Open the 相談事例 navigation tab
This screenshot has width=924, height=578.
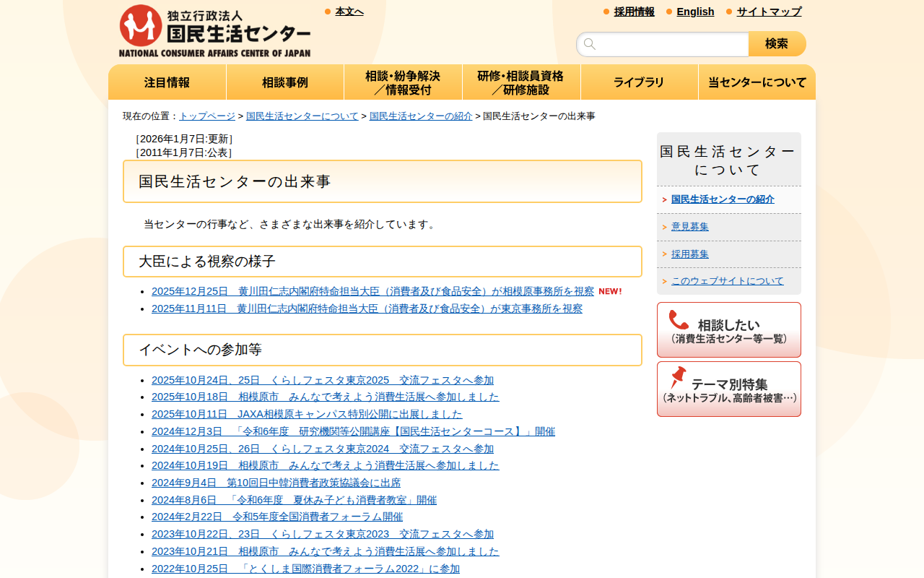[285, 82]
